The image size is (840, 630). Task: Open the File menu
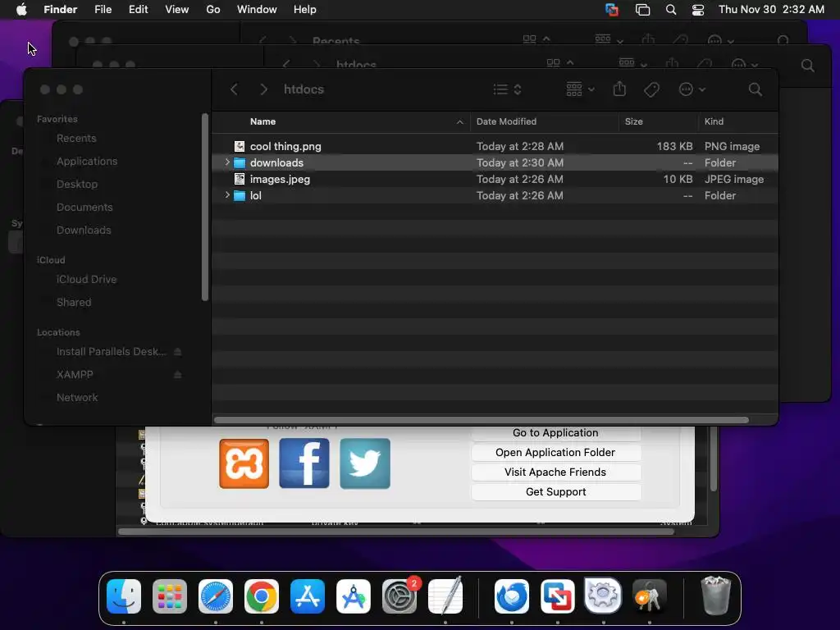[103, 10]
